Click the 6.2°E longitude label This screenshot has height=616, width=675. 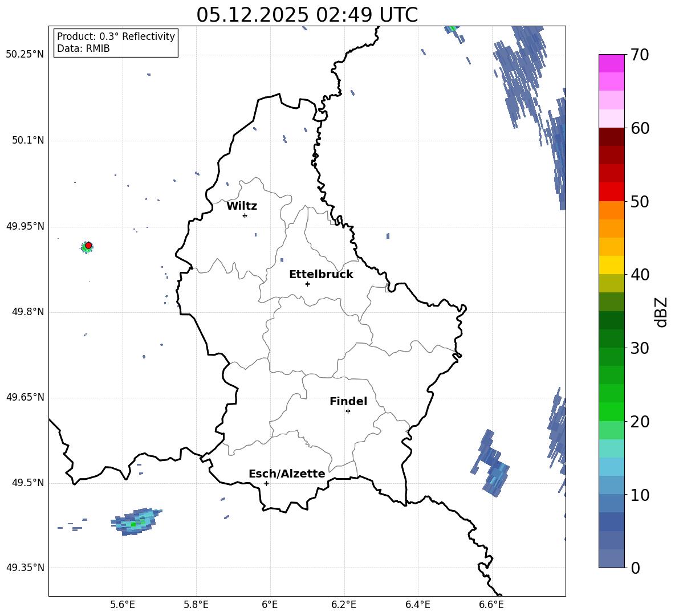click(x=344, y=605)
